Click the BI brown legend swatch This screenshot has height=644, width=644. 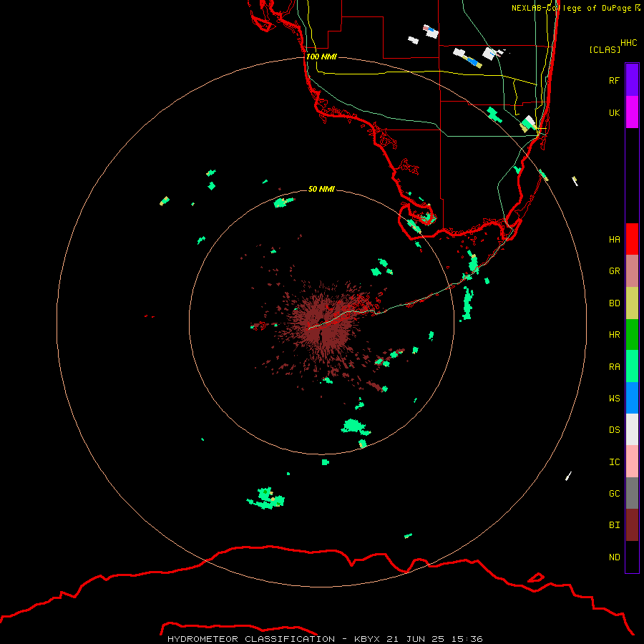(x=632, y=525)
